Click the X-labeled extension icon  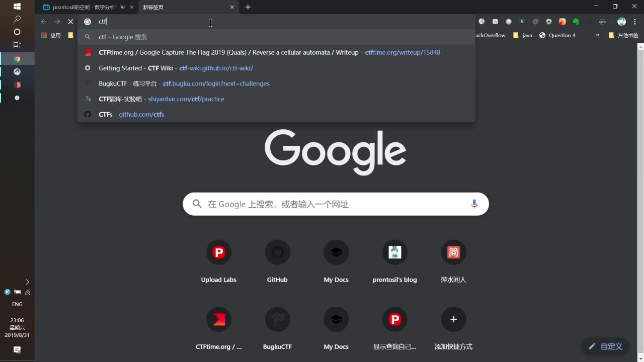click(522, 22)
